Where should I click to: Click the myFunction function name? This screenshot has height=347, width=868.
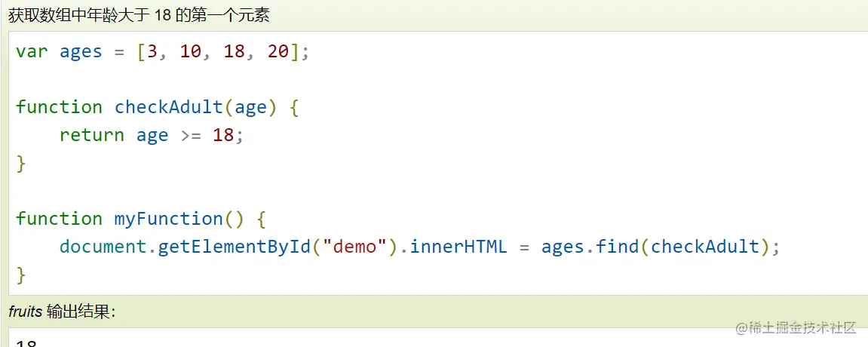click(x=168, y=219)
